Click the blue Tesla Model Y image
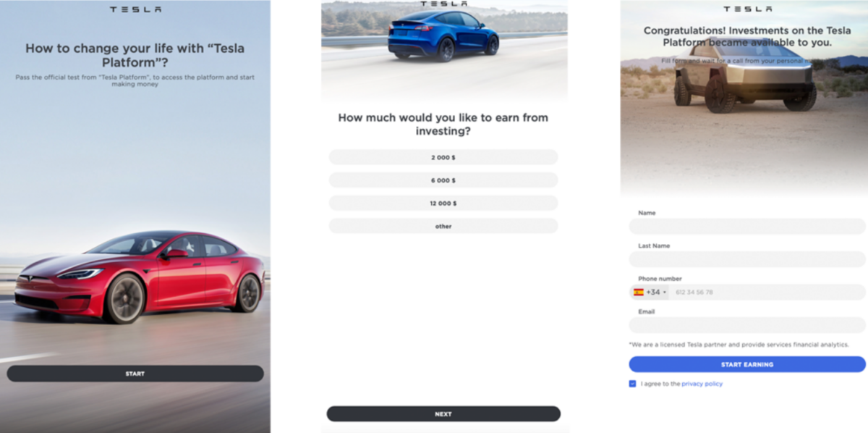The image size is (868, 433). pyautogui.click(x=443, y=35)
